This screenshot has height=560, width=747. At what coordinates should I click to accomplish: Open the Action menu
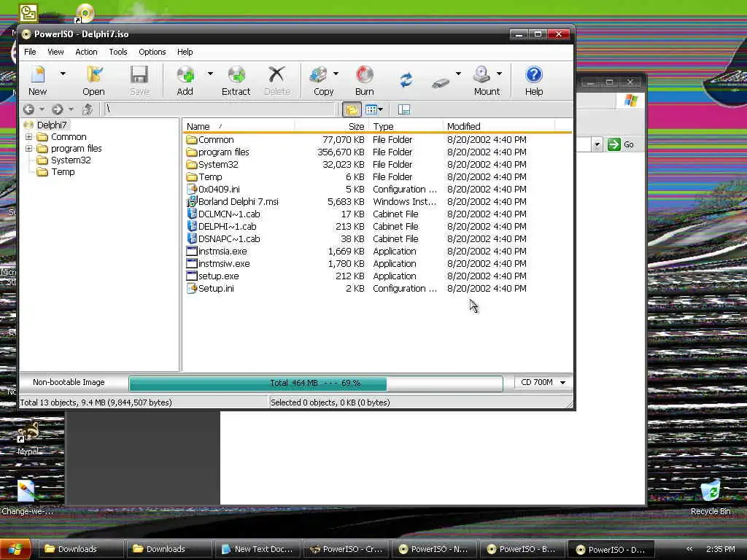click(x=86, y=52)
